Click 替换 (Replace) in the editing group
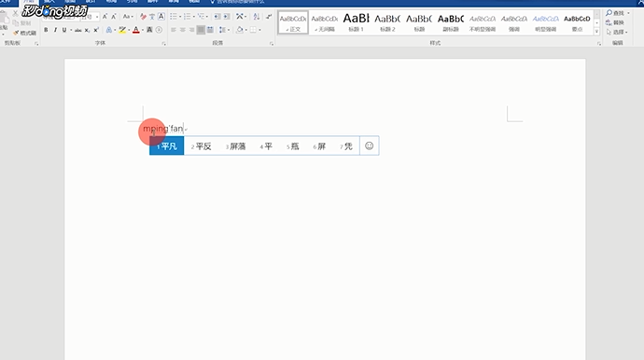This screenshot has height=360, width=644. tap(615, 22)
